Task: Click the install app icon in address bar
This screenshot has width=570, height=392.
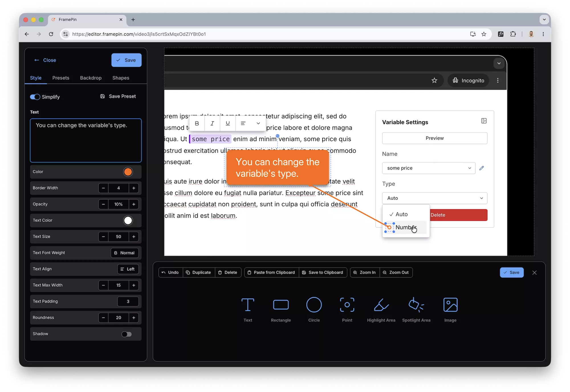Action: (x=473, y=34)
